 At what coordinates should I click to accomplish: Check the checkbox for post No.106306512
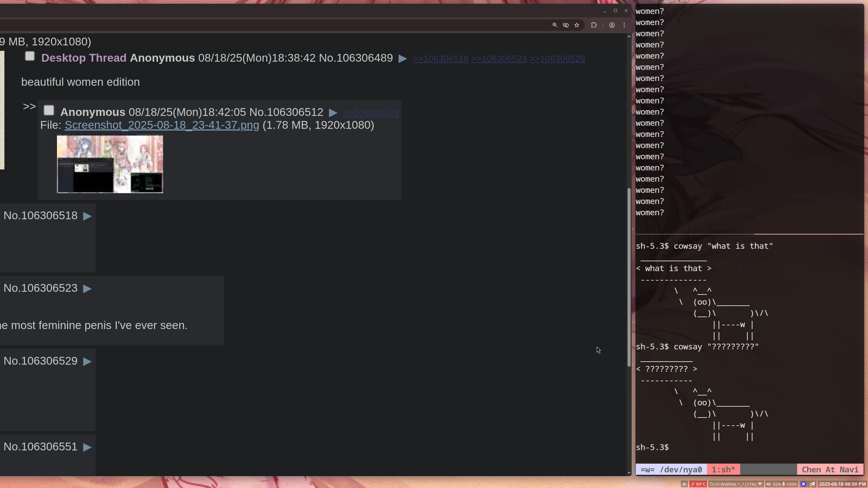[x=49, y=110]
